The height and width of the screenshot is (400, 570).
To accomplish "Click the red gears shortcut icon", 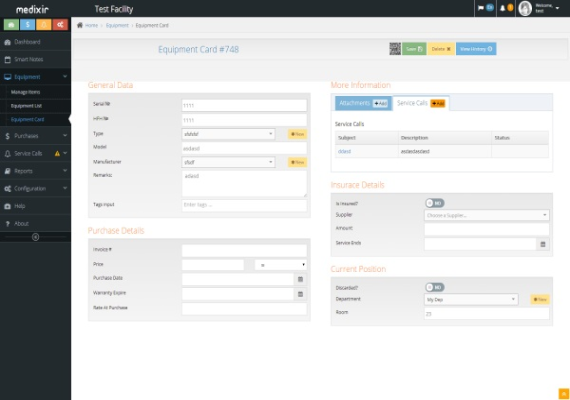I will coord(60,25).
